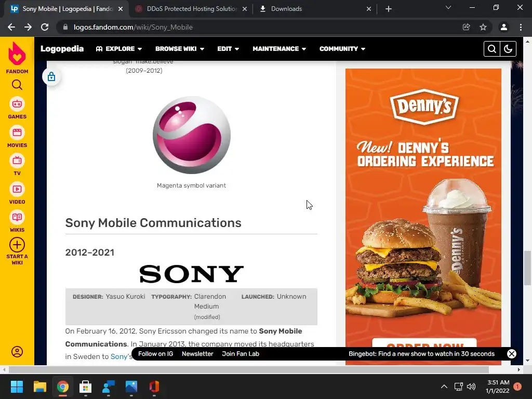The width and height of the screenshot is (532, 399).
Task: Click the vertical page scrollbar thumb
Action: click(x=527, y=268)
